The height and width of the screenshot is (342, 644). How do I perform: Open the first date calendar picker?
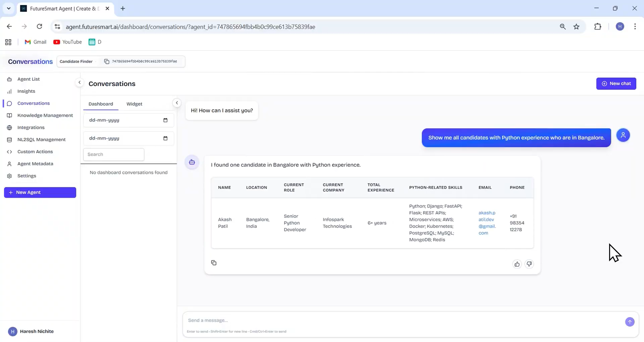[165, 120]
